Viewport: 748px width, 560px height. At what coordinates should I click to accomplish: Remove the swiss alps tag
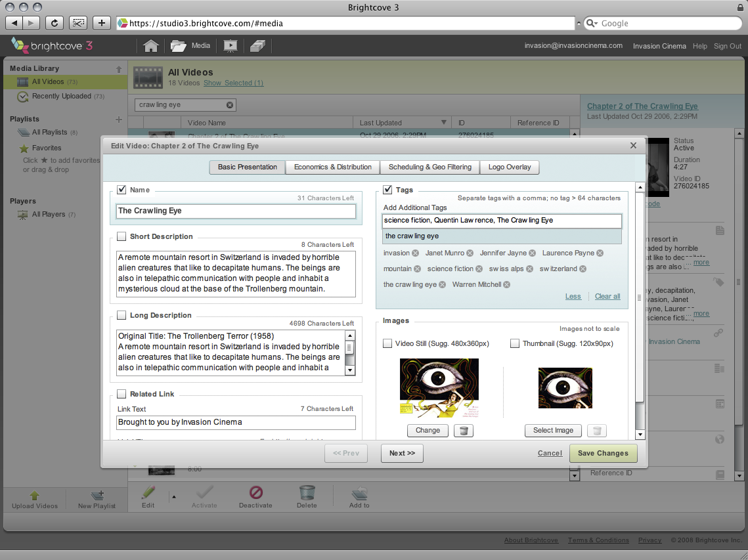[529, 269]
